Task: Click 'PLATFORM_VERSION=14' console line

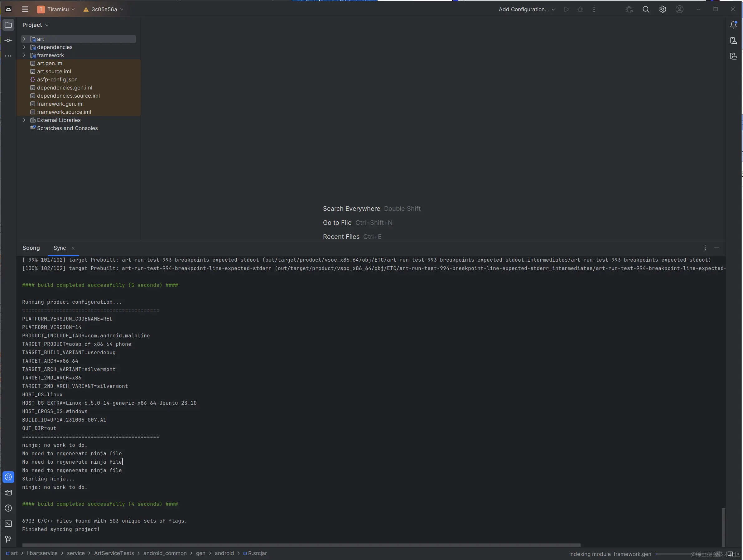Action: coord(52,327)
